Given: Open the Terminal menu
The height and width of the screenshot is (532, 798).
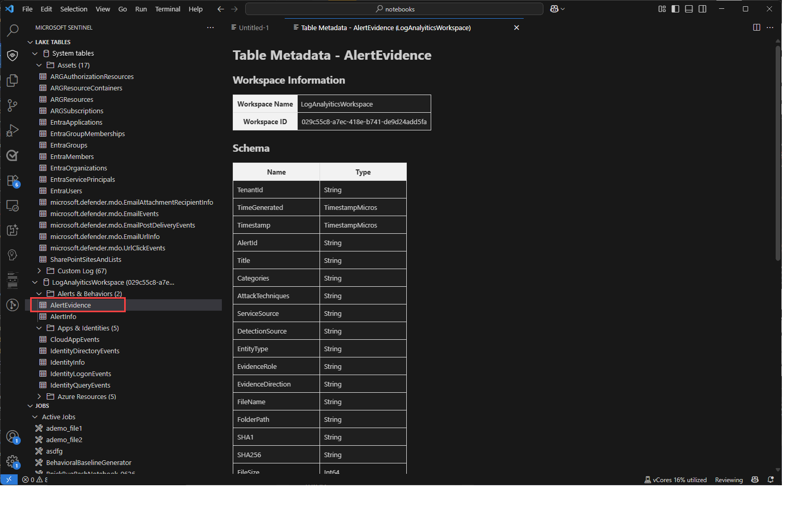Looking at the screenshot, I should (x=167, y=9).
